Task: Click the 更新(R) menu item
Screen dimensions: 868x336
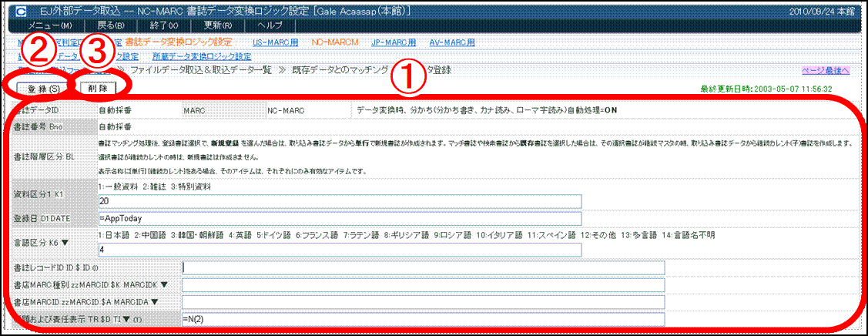Action: pyautogui.click(x=218, y=25)
